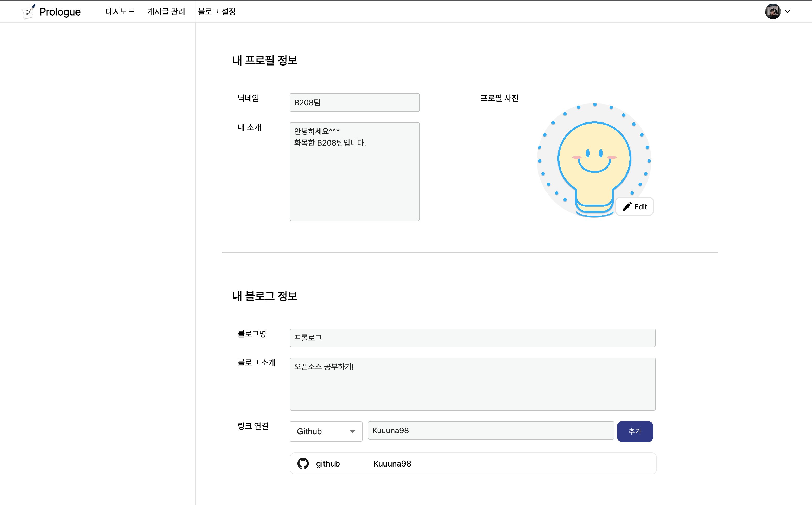Click the user avatar in header

point(772,11)
